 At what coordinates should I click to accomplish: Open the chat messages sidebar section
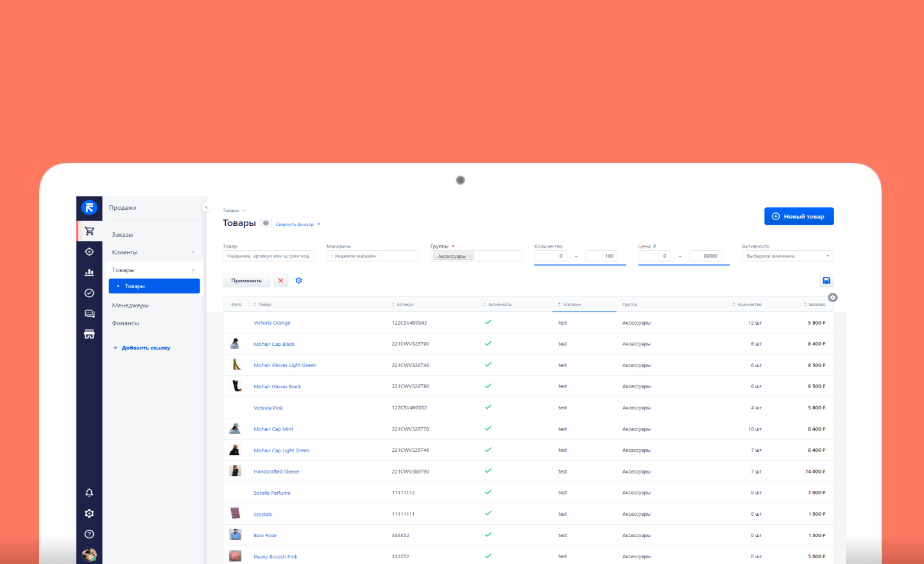(89, 314)
